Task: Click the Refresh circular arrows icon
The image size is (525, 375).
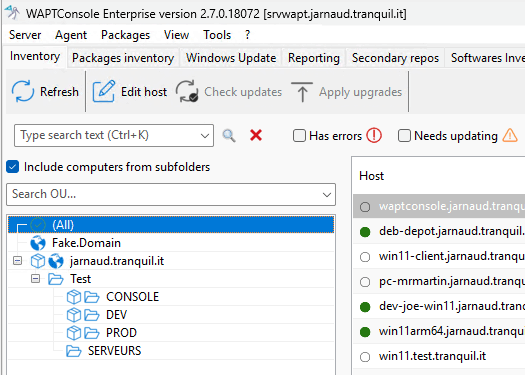Action: click(23, 91)
